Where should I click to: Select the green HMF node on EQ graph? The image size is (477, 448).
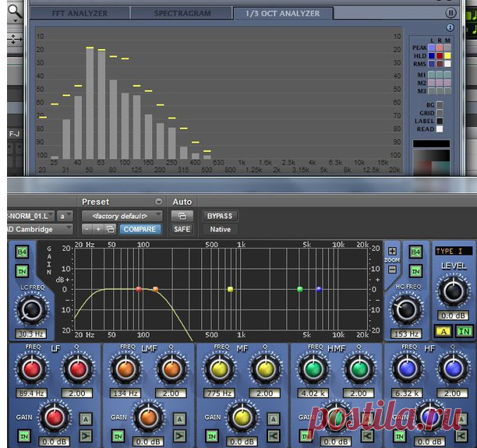[x=300, y=289]
